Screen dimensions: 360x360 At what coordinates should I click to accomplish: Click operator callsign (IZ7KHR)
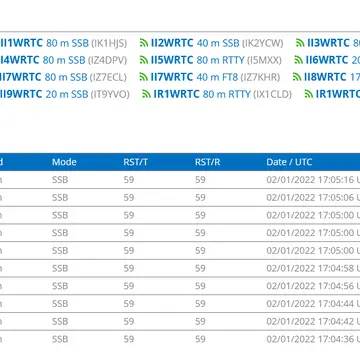(x=260, y=77)
